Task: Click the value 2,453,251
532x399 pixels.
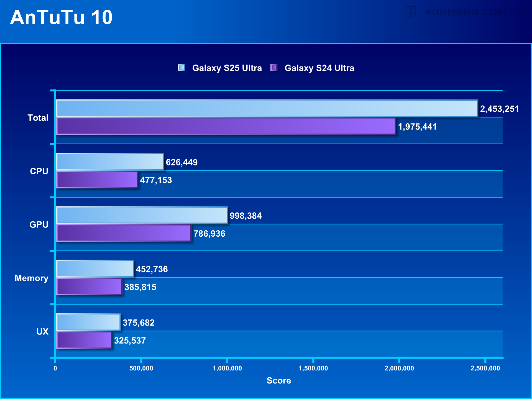Action: point(499,109)
